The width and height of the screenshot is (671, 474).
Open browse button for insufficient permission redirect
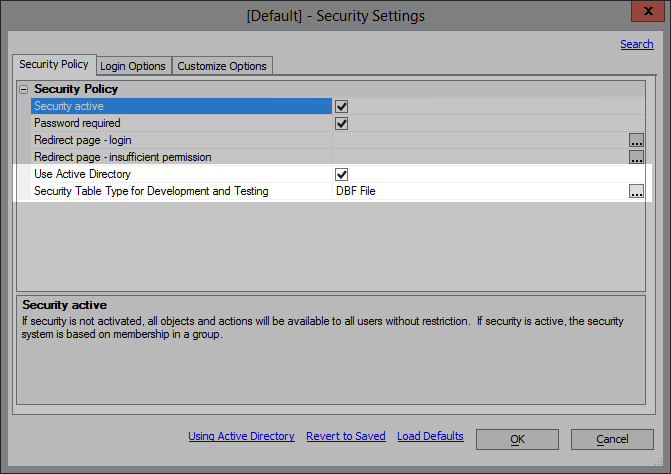[x=636, y=157]
